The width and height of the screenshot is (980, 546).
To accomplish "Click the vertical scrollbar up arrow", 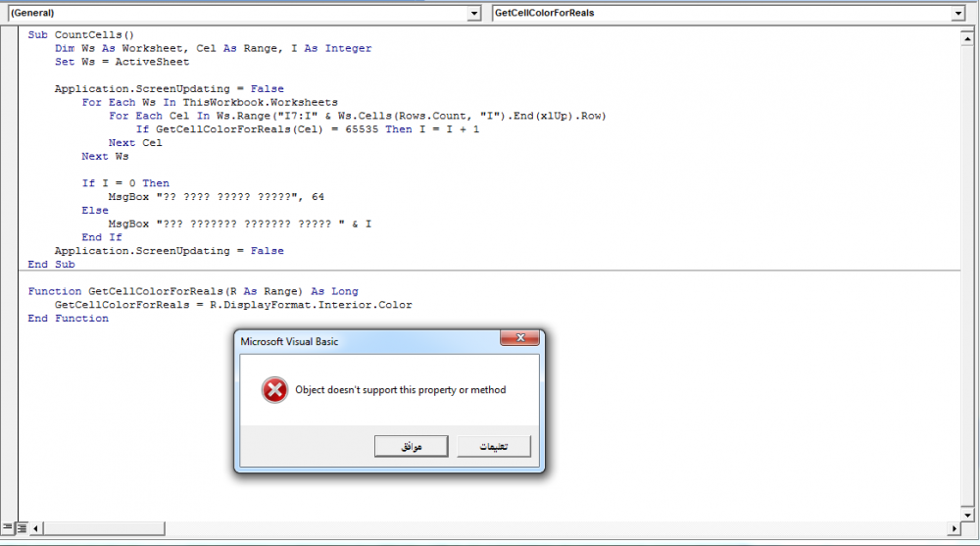I will (967, 39).
